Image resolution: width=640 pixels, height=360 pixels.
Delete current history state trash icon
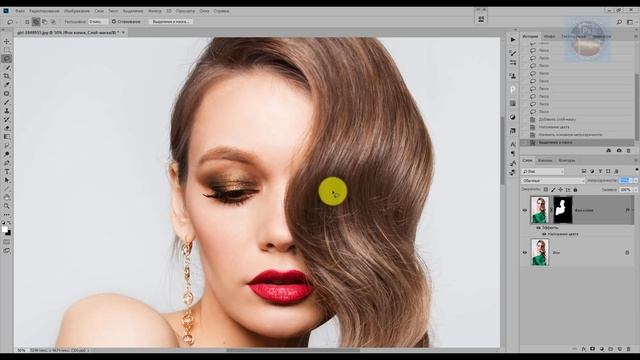[629, 151]
